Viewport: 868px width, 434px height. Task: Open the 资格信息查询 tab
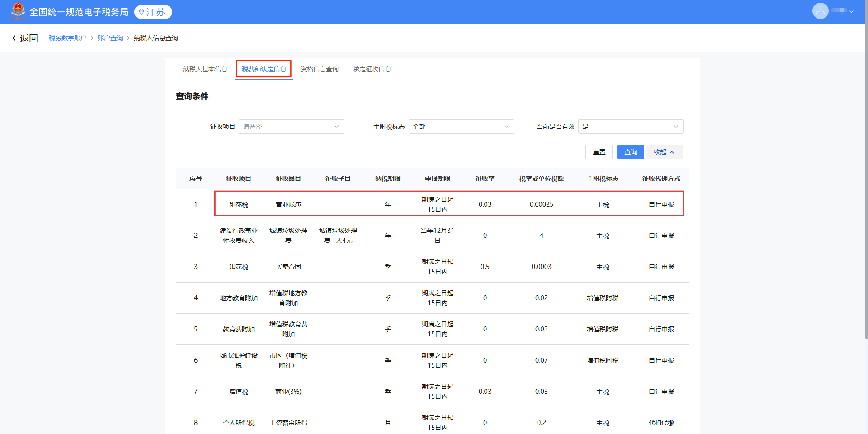pyautogui.click(x=319, y=69)
